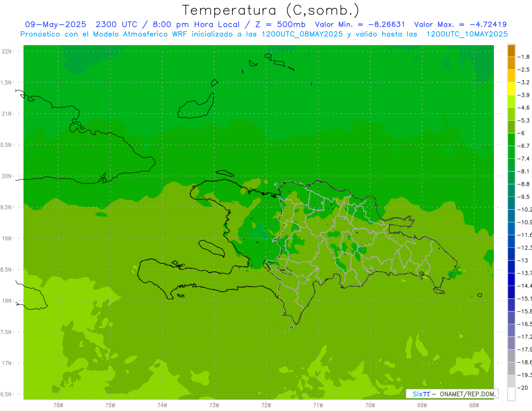Image resolution: width=532 pixels, height=411 pixels.
Task: Click the '19N' latitude label
Action: (x=7, y=238)
